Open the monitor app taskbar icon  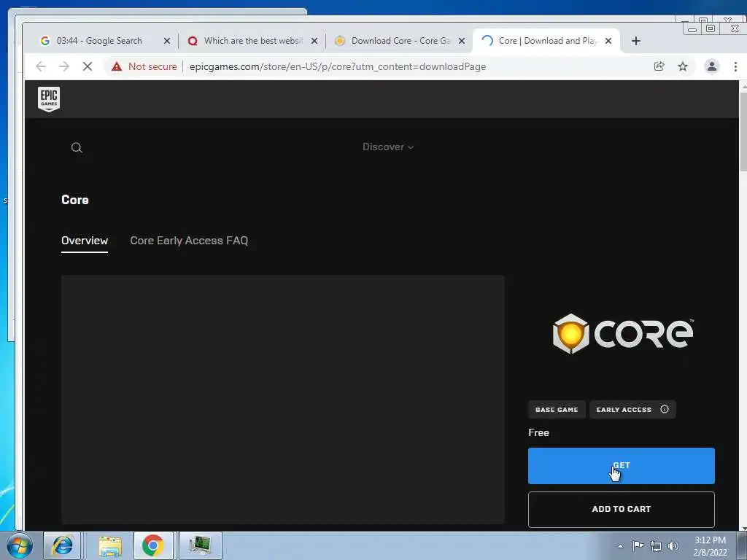click(x=200, y=545)
